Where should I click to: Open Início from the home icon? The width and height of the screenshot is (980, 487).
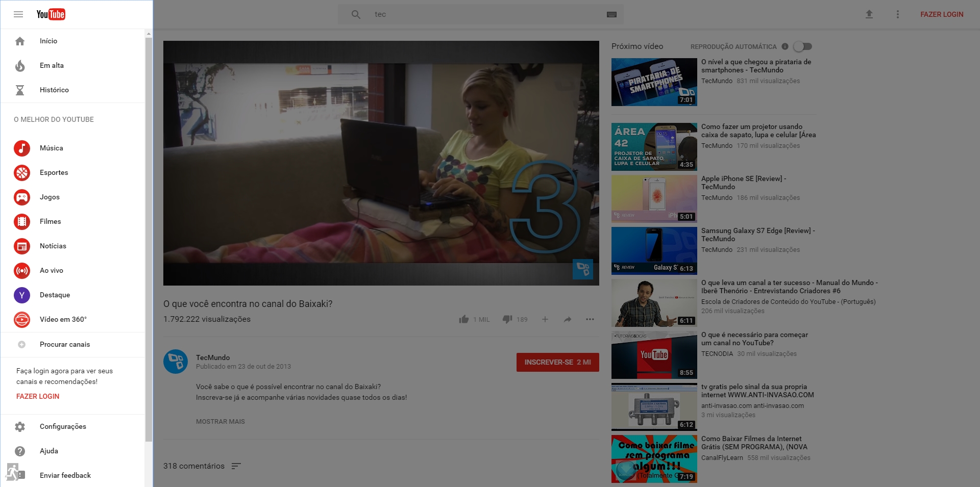20,41
